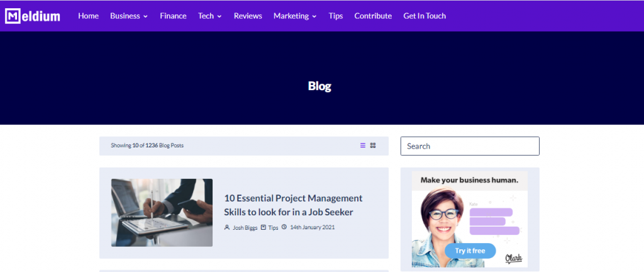Open the Tips category link under the post

pyautogui.click(x=273, y=227)
